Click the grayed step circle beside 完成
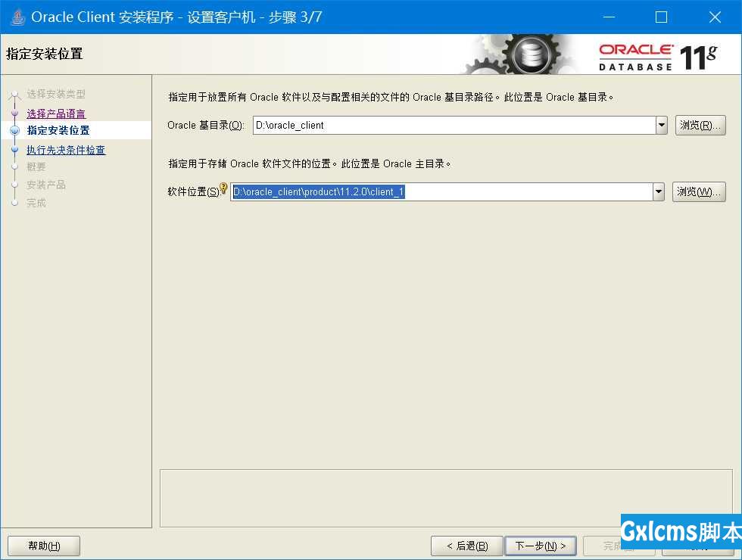742x560 pixels. (x=16, y=202)
